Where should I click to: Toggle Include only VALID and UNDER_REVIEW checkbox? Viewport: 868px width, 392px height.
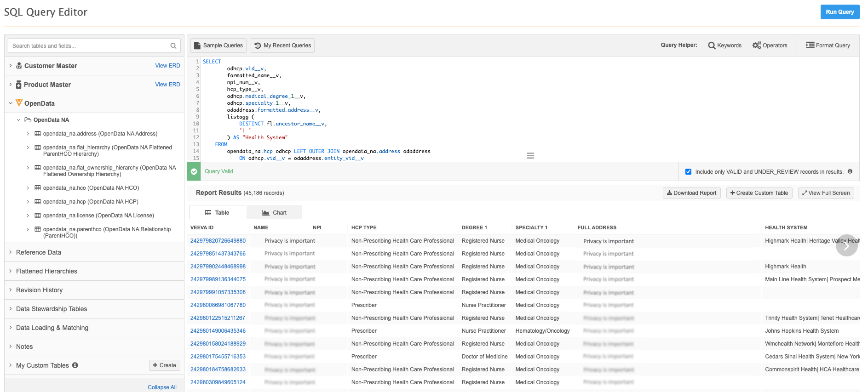coord(688,172)
